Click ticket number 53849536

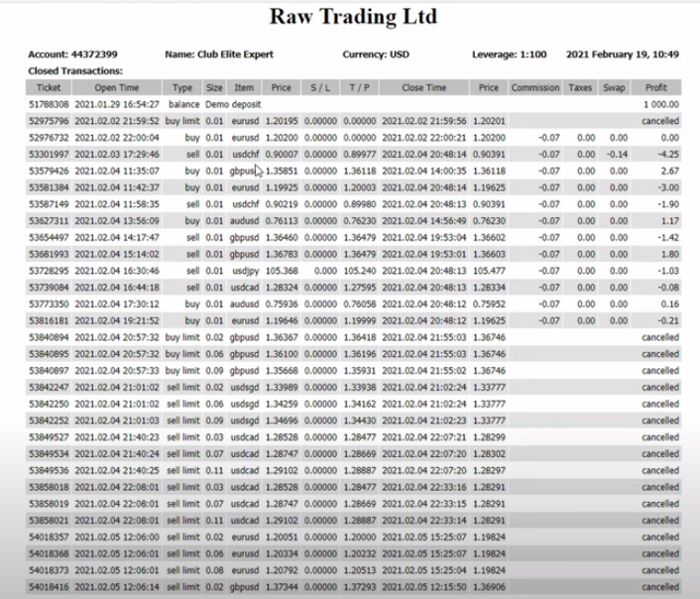tap(50, 470)
